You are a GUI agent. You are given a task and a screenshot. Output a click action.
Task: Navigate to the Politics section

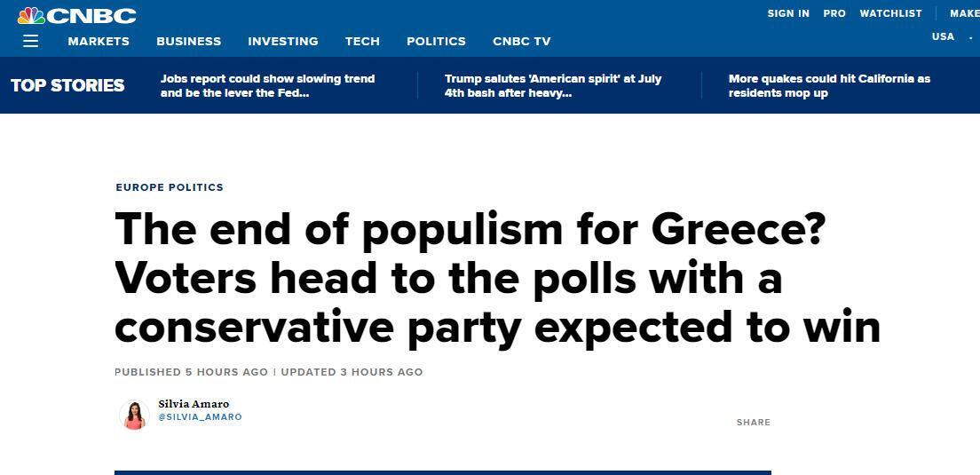pos(436,41)
